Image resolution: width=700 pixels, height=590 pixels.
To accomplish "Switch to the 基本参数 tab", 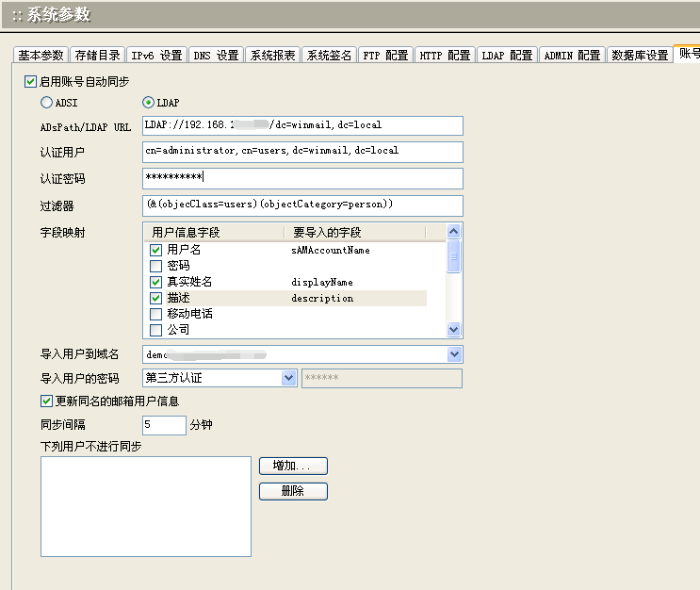I will click(41, 56).
